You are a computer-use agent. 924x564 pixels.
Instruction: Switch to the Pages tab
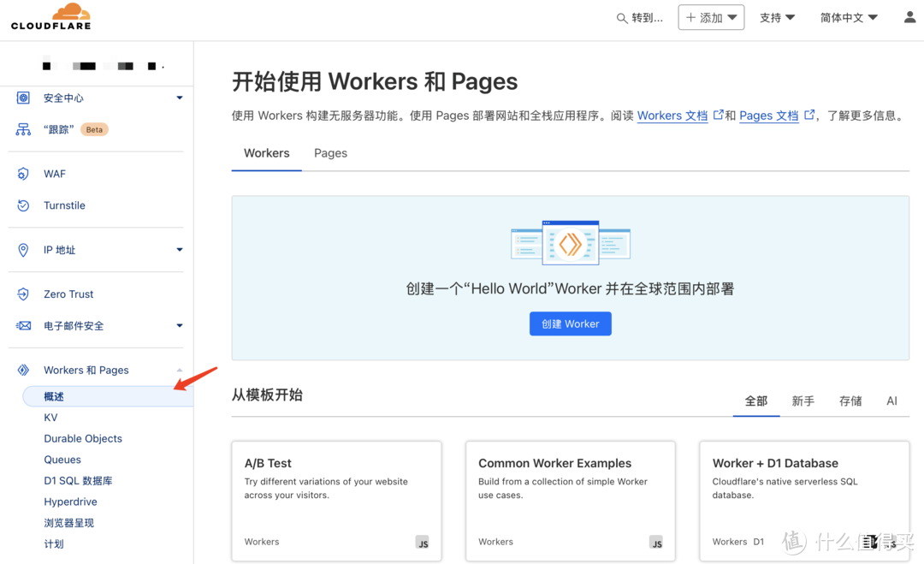pyautogui.click(x=330, y=153)
